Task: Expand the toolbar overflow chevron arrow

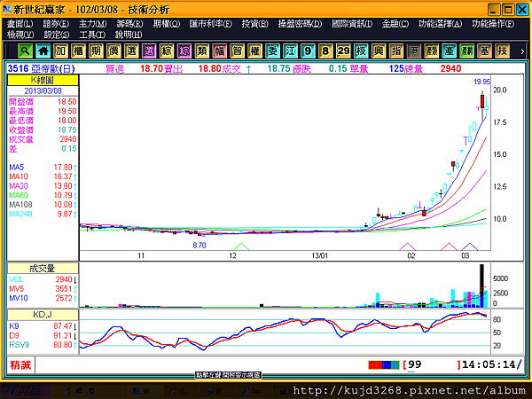Action: point(522,51)
